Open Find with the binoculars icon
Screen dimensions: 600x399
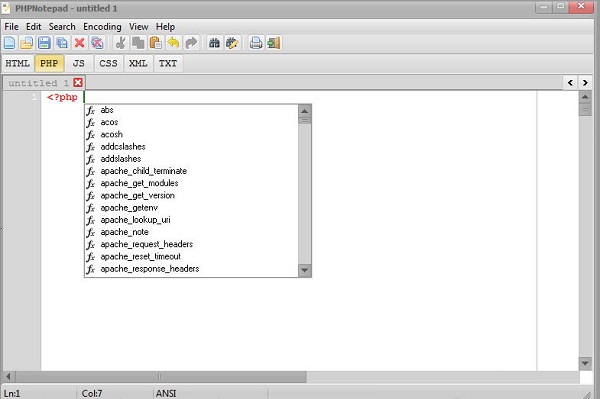pos(214,43)
